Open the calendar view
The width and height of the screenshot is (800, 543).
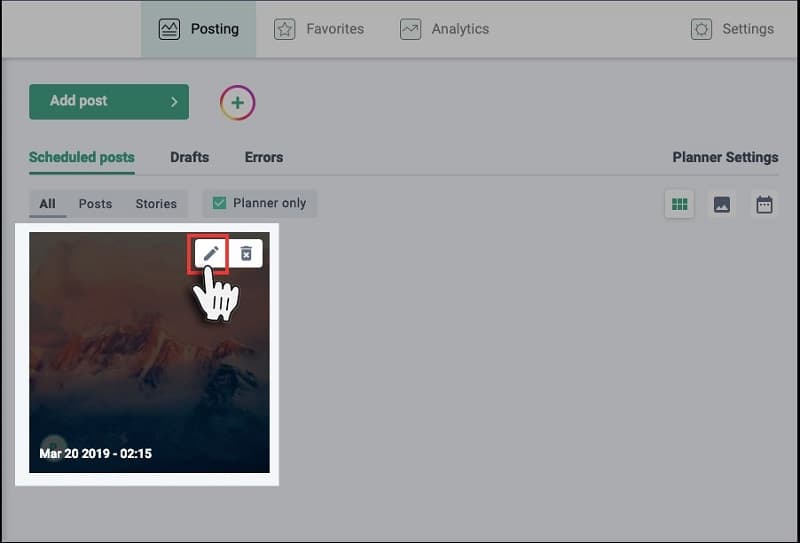click(764, 205)
